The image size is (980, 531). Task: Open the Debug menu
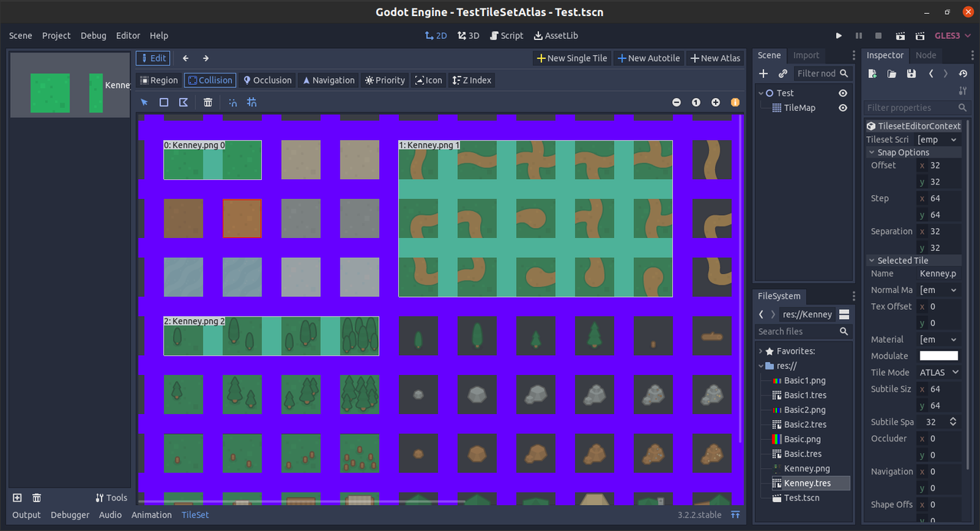(93, 36)
